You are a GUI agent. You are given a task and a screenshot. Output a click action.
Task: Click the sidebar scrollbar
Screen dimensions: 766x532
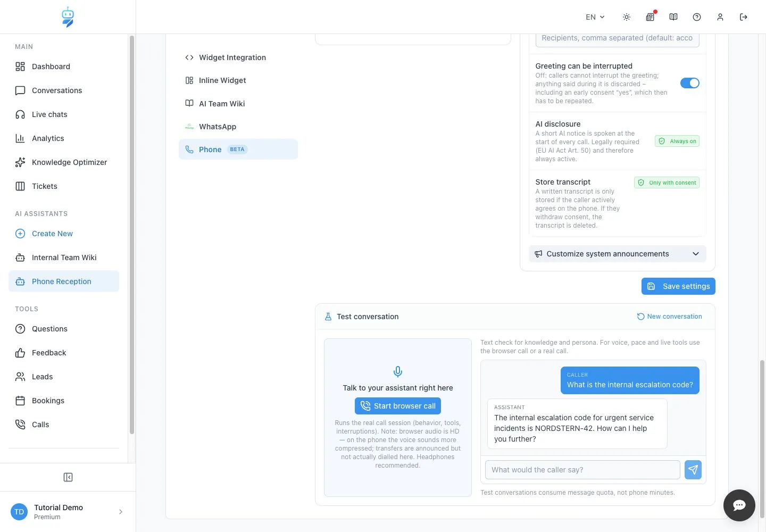[x=132, y=235]
